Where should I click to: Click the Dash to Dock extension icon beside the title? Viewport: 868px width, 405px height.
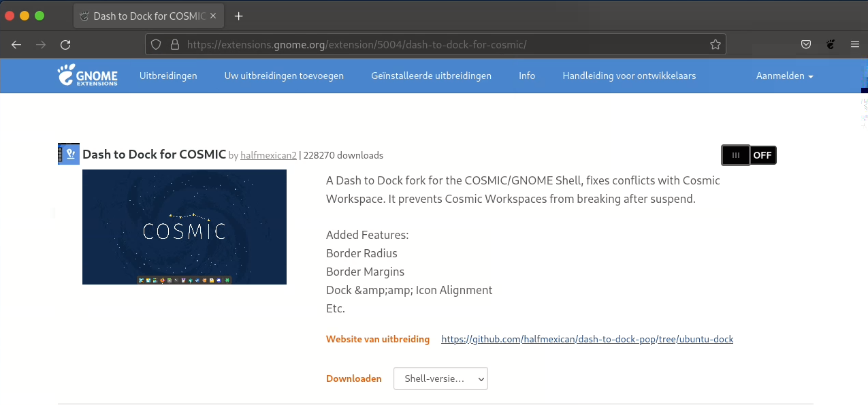[x=69, y=154]
